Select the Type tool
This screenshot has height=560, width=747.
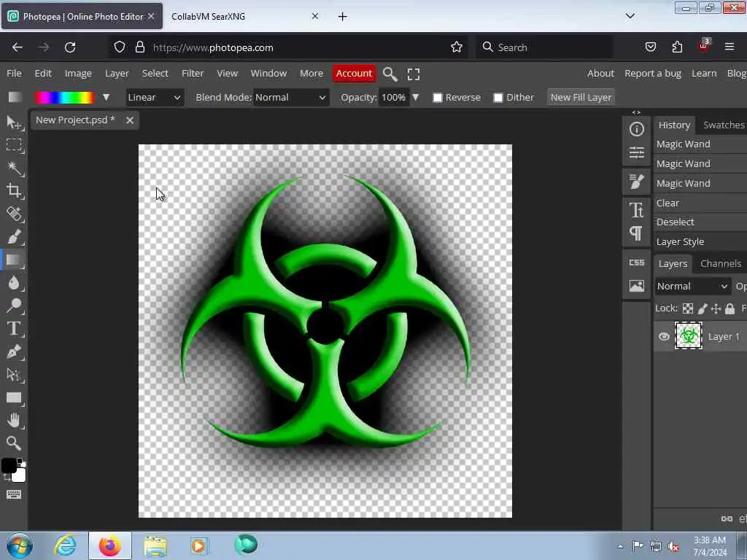coord(14,328)
